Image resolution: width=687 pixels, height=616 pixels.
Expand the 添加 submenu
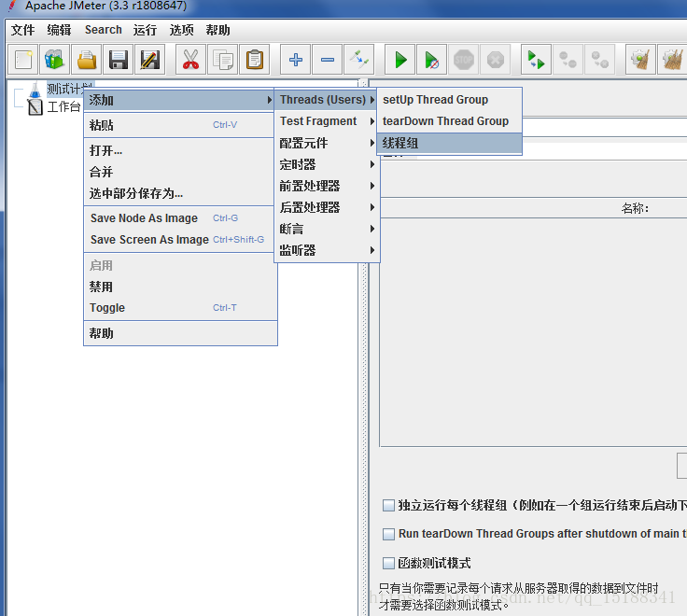[179, 100]
